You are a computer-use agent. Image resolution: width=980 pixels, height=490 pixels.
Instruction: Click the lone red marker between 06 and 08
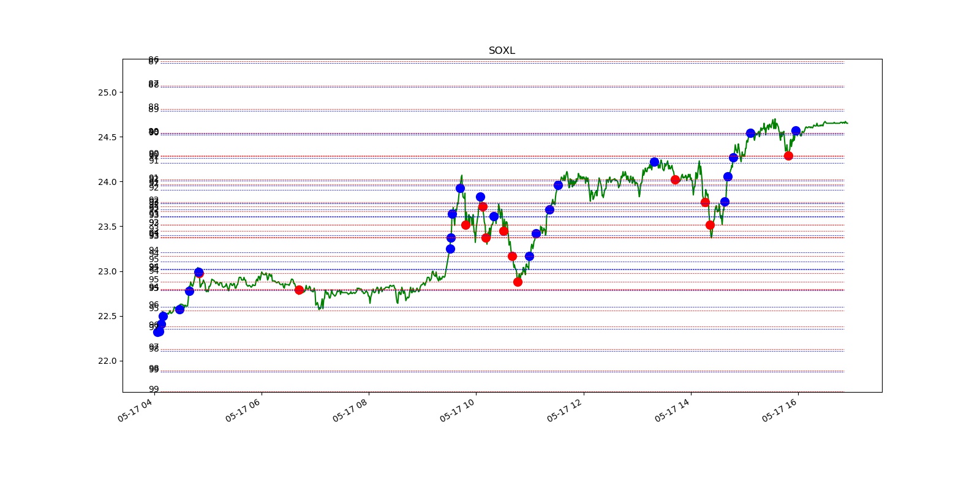pos(299,290)
